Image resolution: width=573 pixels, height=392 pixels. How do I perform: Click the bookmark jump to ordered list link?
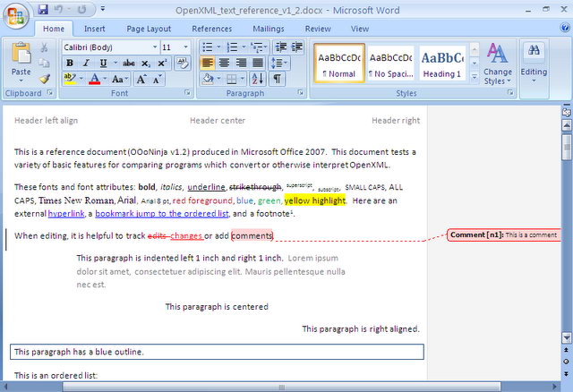tap(162, 214)
